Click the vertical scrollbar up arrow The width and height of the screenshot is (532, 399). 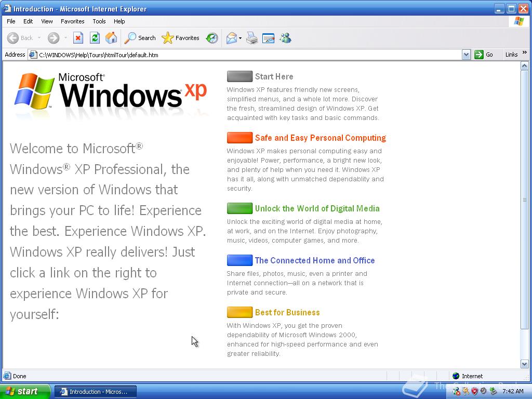[524, 65]
